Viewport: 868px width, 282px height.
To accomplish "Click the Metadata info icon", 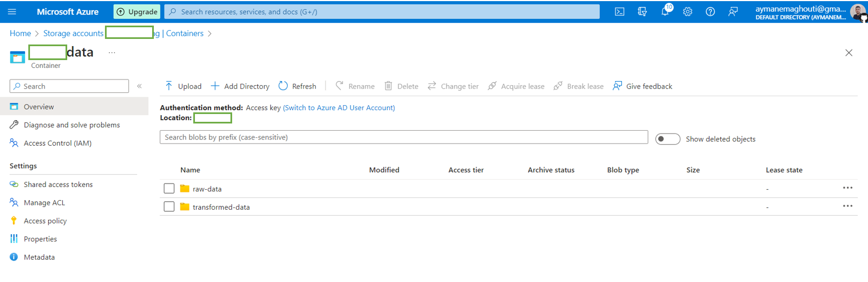I will tap(14, 258).
